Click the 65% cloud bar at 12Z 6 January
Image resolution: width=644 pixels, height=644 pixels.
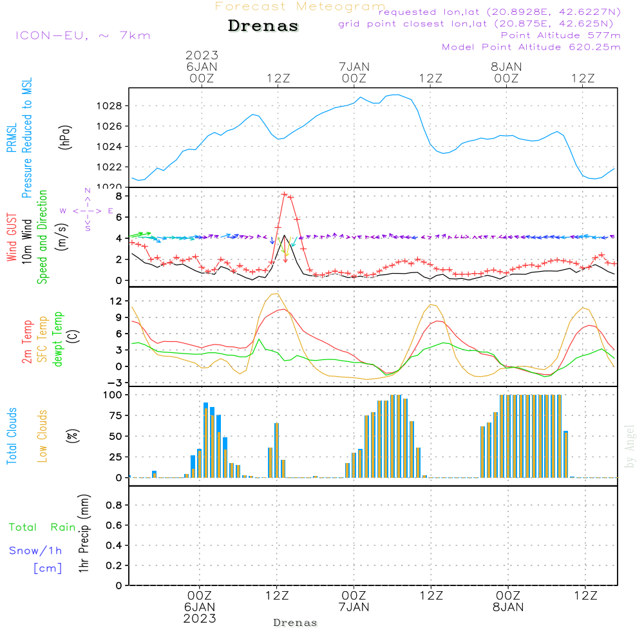(276, 450)
